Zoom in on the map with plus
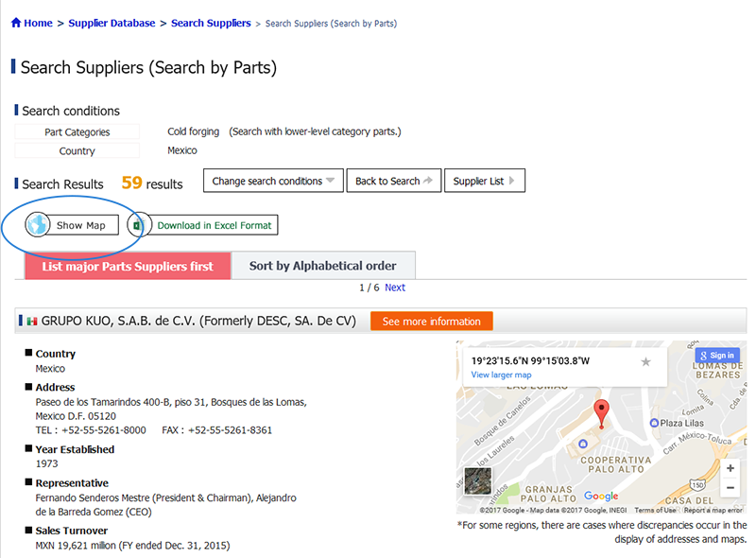756x558 pixels. (730, 468)
